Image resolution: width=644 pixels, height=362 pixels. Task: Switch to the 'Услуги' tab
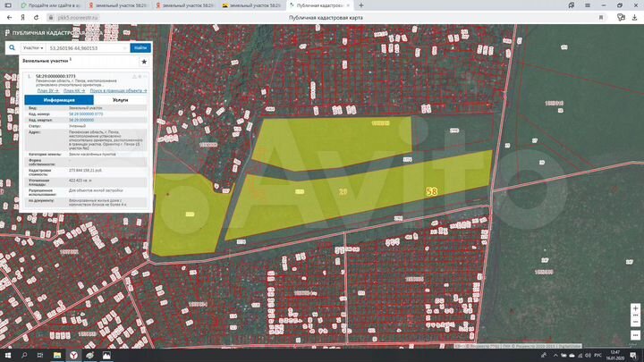[120, 100]
